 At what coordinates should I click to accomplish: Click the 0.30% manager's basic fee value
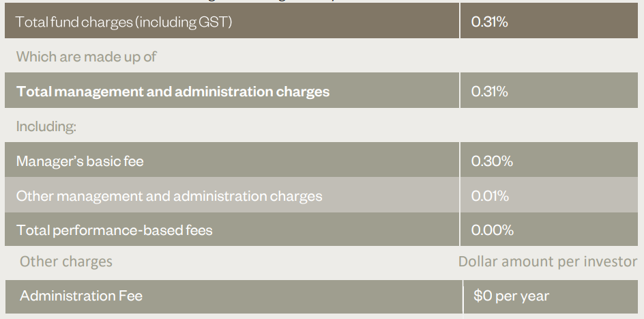coord(492,161)
